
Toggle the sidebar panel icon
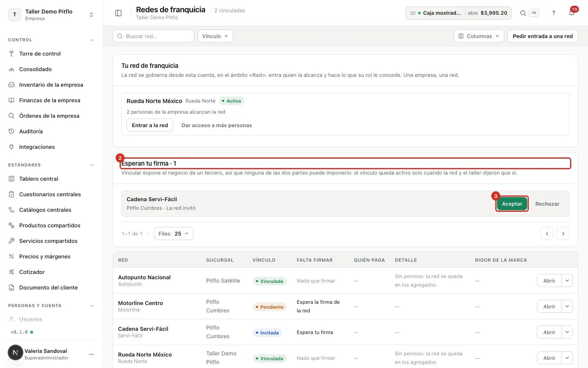coord(118,13)
